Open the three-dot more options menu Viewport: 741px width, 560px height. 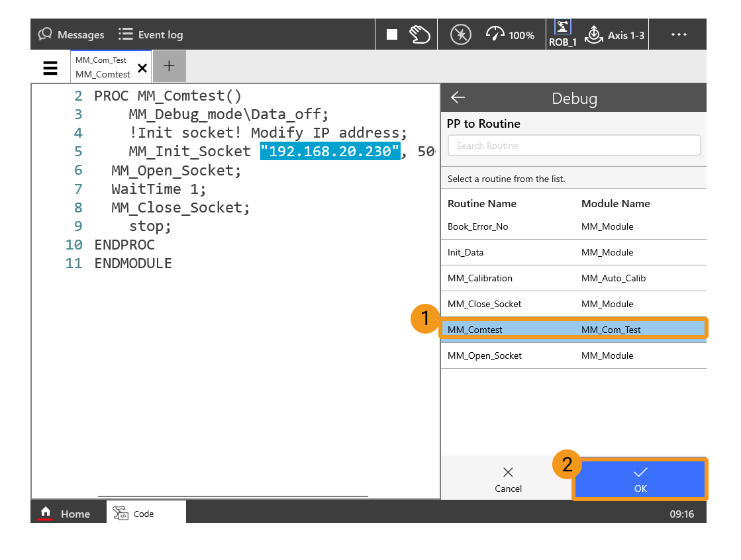(x=679, y=34)
